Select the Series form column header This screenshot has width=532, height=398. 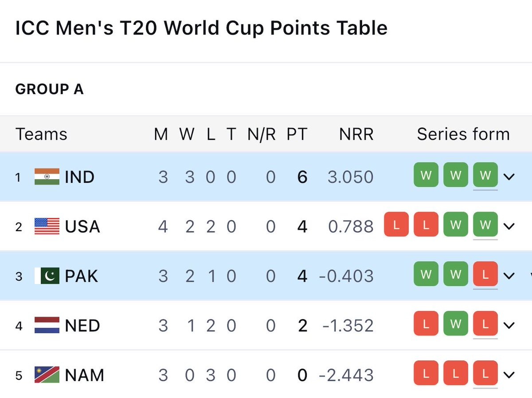click(463, 134)
